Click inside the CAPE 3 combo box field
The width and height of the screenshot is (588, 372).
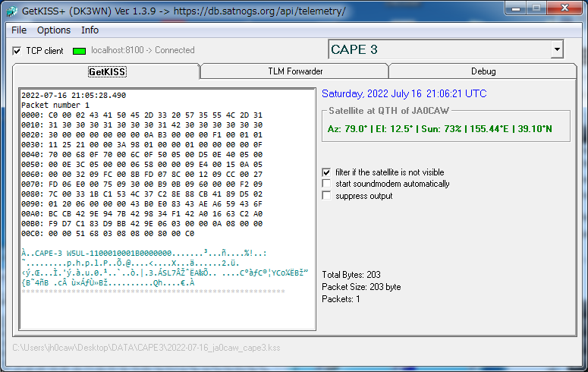pyautogui.click(x=439, y=49)
